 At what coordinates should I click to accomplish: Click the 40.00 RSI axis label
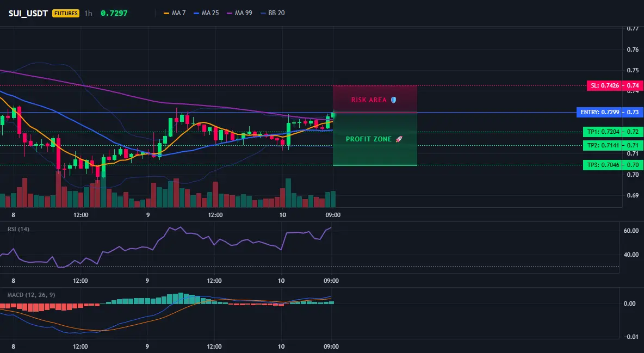631,255
